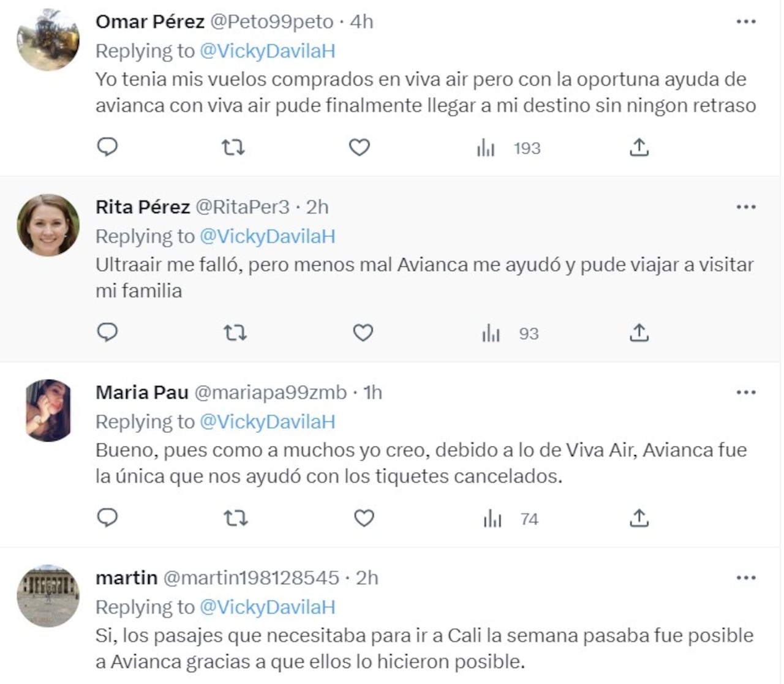Expand martin's tweet options menu
The height and width of the screenshot is (684, 784).
(x=746, y=576)
